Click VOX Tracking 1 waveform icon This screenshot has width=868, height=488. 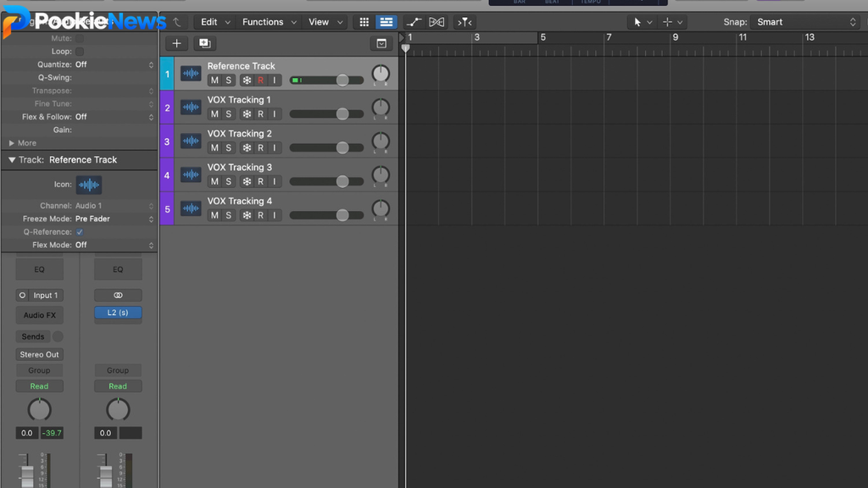click(191, 107)
